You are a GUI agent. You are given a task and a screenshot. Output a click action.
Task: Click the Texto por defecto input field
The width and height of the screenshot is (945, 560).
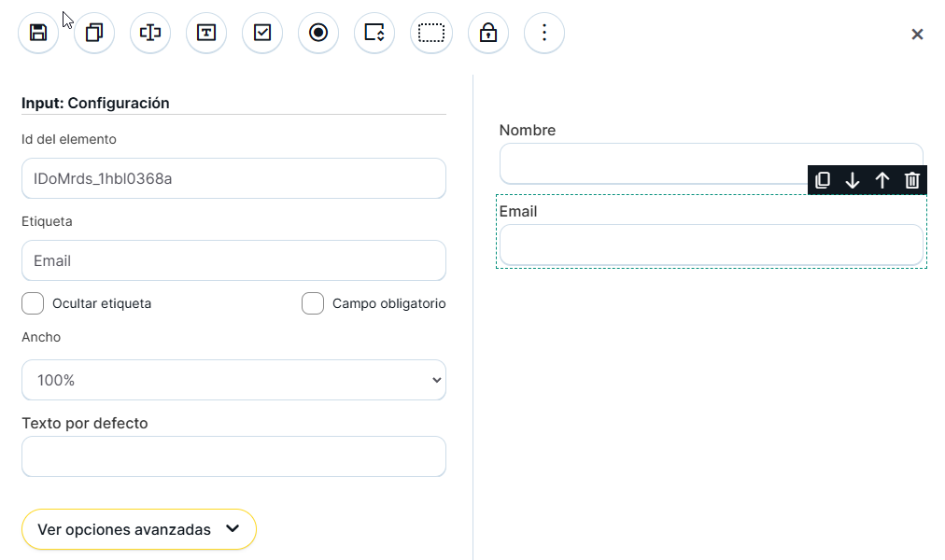click(233, 456)
